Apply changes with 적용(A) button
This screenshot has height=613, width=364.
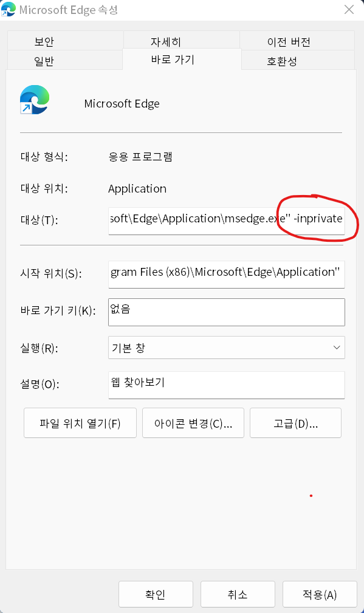[x=320, y=594]
